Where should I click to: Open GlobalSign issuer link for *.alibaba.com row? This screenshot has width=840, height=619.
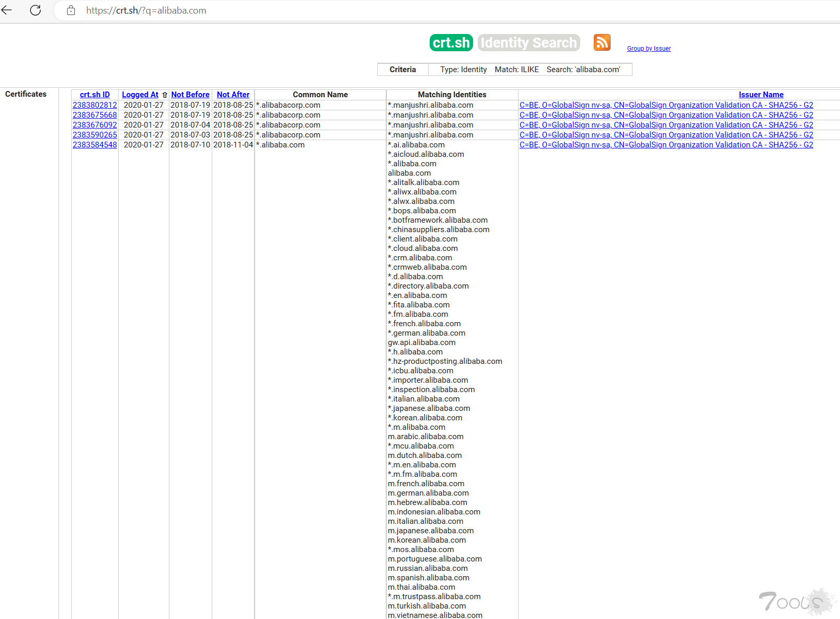(666, 145)
